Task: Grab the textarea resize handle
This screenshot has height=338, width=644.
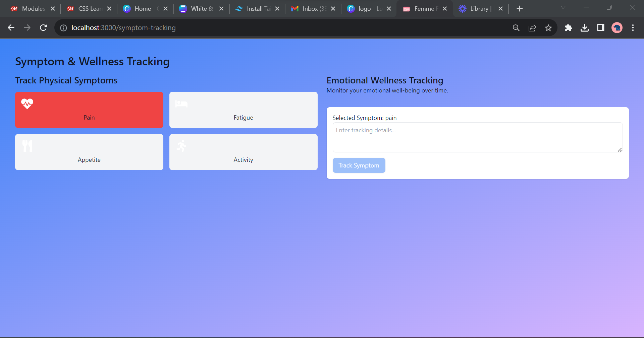Action: [620, 150]
